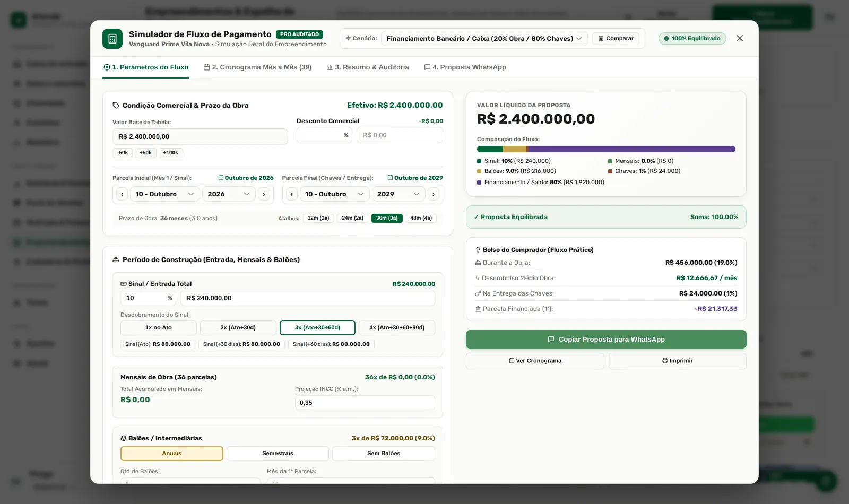The width and height of the screenshot is (849, 504).
Task: Click the yellow Balões legend swatch
Action: [479, 171]
